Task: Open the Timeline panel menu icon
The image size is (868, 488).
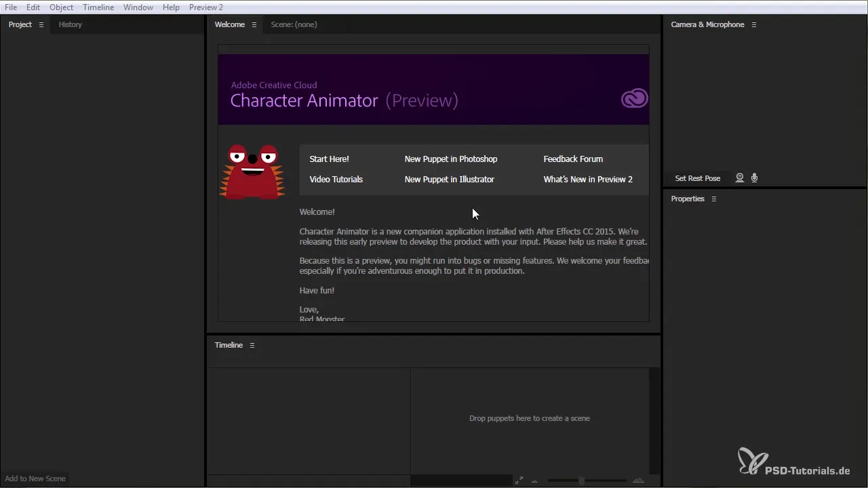Action: click(x=252, y=345)
